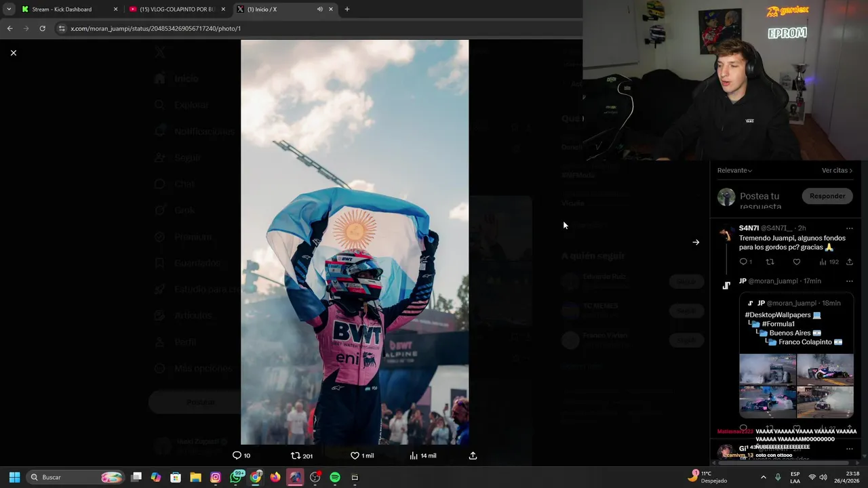The width and height of the screenshot is (868, 488).
Task: Close the Inicio / X tab
Action: click(331, 9)
